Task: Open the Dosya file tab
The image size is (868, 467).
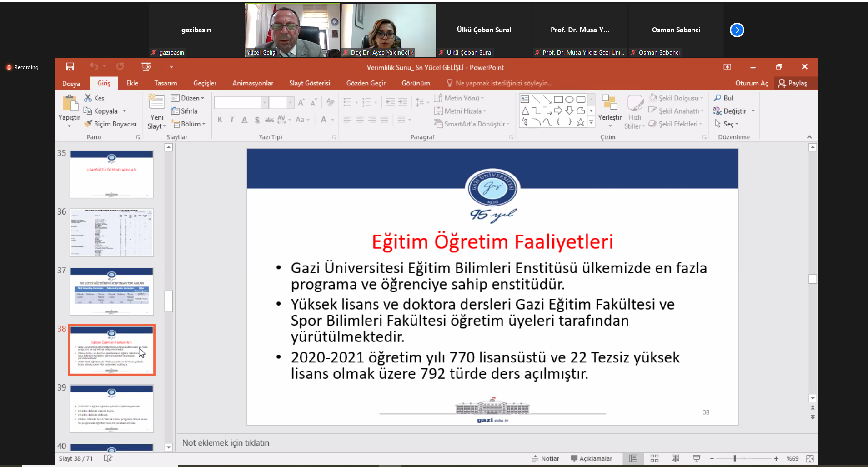Action: [71, 83]
